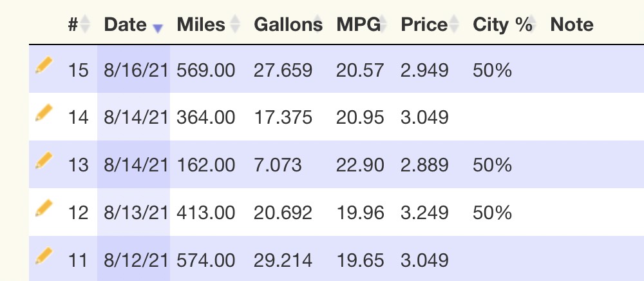Sort the table by Price
644x281 pixels.
[430, 24]
